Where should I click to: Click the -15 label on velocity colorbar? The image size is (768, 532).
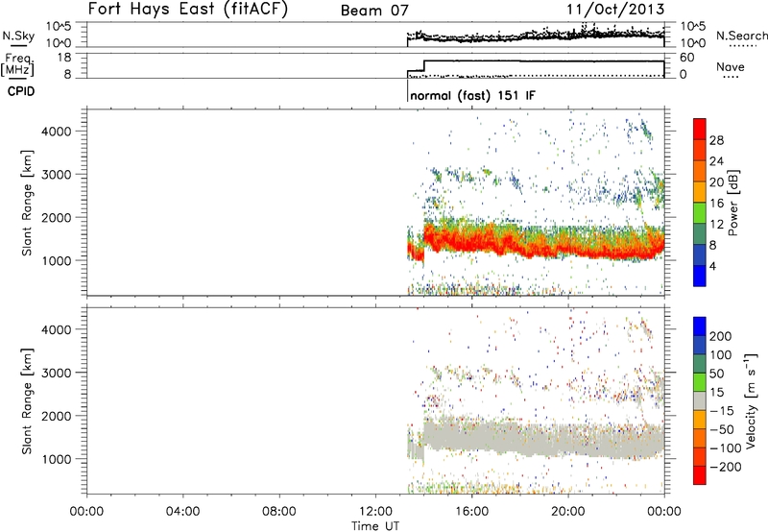tap(722, 411)
